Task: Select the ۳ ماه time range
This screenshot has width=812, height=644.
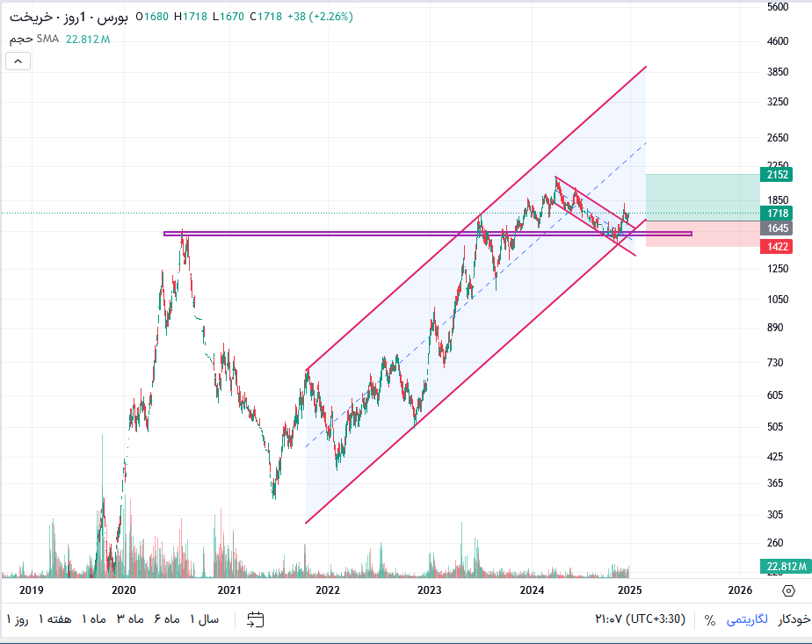Action: 129,619
